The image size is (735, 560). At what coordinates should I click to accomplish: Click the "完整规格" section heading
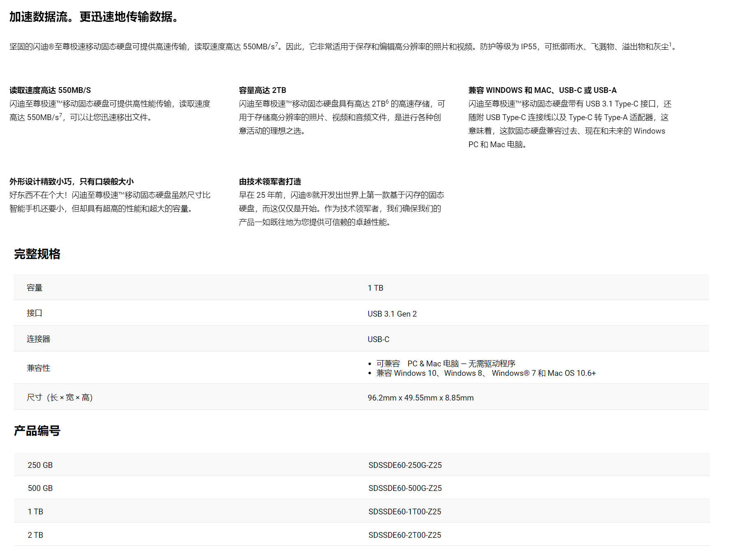37,254
